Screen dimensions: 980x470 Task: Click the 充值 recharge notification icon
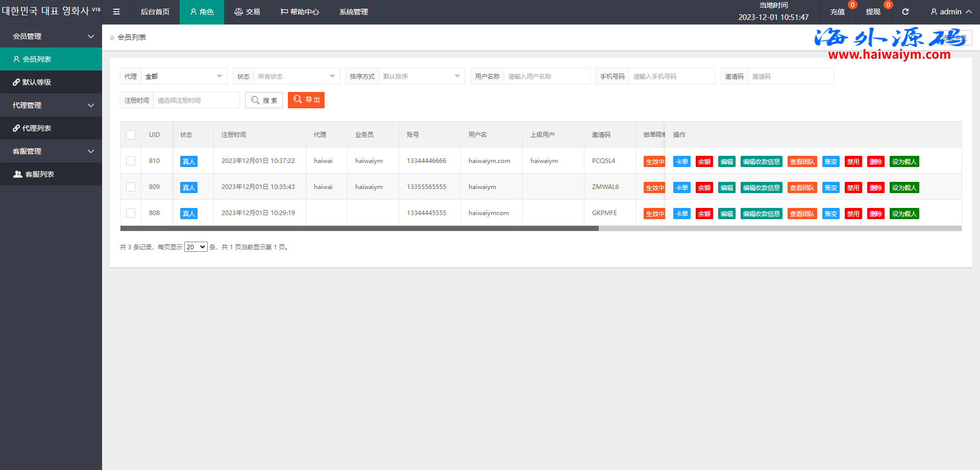[838, 12]
